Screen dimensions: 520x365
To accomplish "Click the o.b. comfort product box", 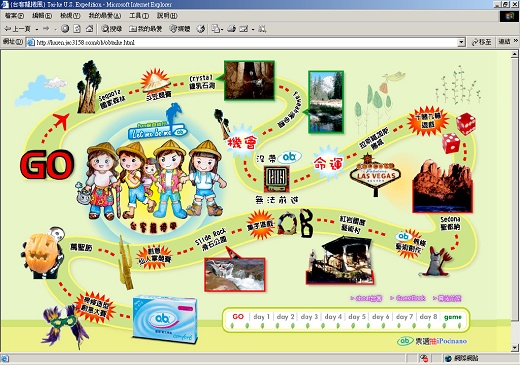I will coord(165,319).
